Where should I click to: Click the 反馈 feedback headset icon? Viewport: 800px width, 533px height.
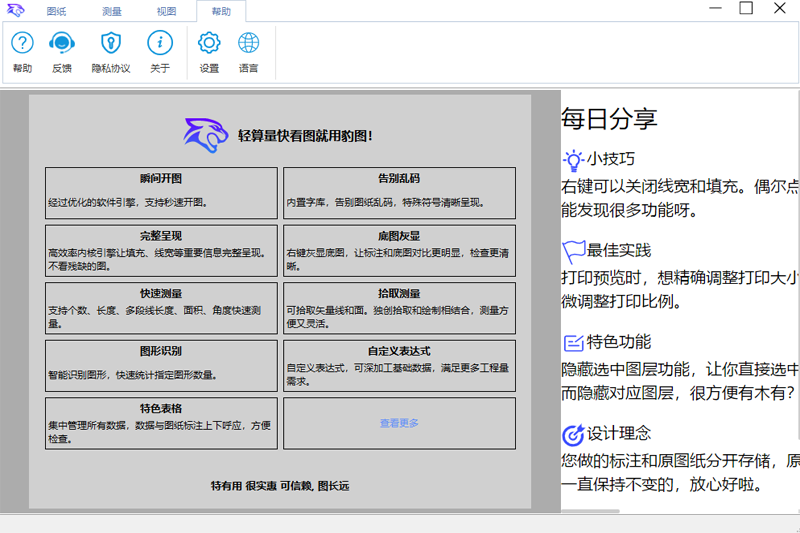click(62, 43)
